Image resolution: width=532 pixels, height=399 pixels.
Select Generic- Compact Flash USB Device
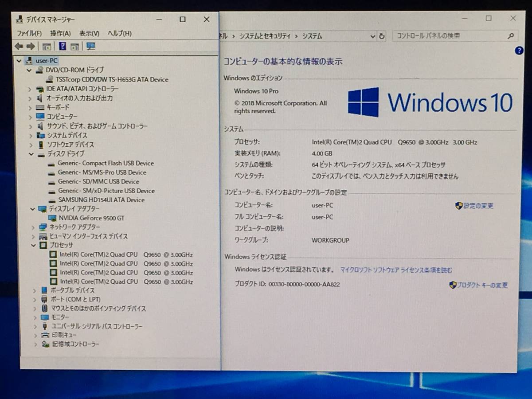(x=106, y=163)
